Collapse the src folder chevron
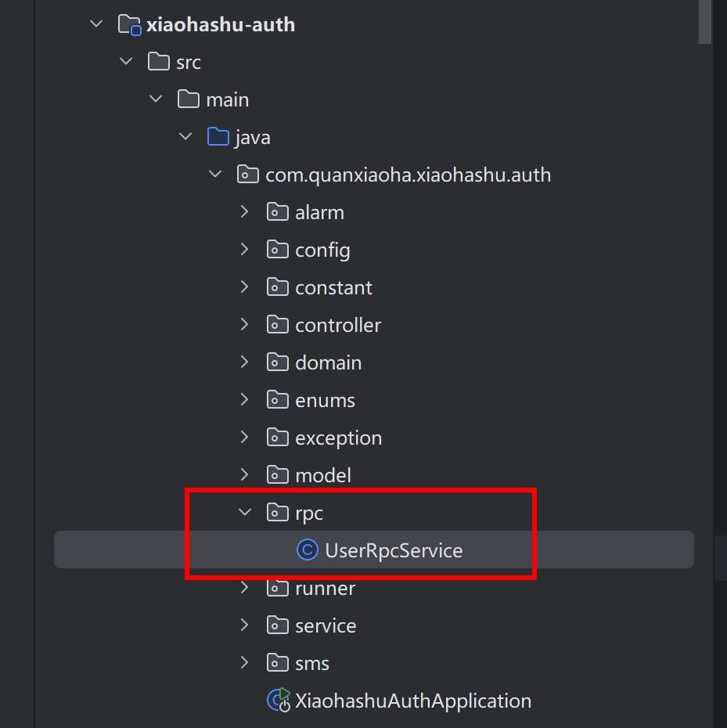 click(x=126, y=62)
